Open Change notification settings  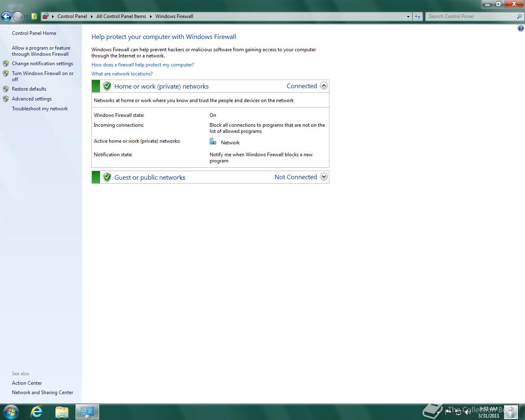click(42, 64)
